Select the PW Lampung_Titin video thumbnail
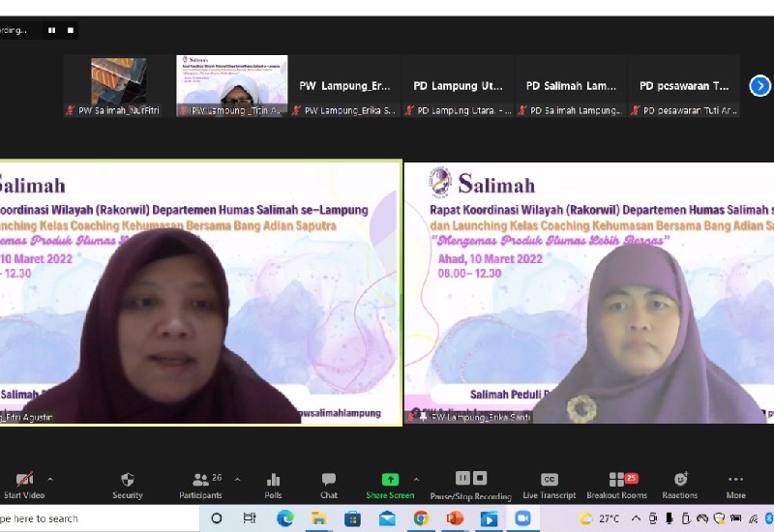This screenshot has height=532, width=774. click(x=232, y=86)
